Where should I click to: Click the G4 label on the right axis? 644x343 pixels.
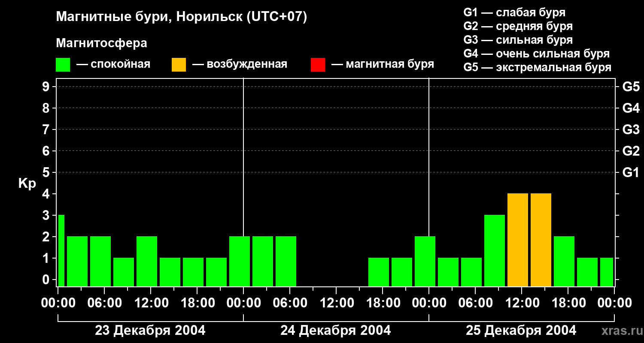(x=631, y=108)
